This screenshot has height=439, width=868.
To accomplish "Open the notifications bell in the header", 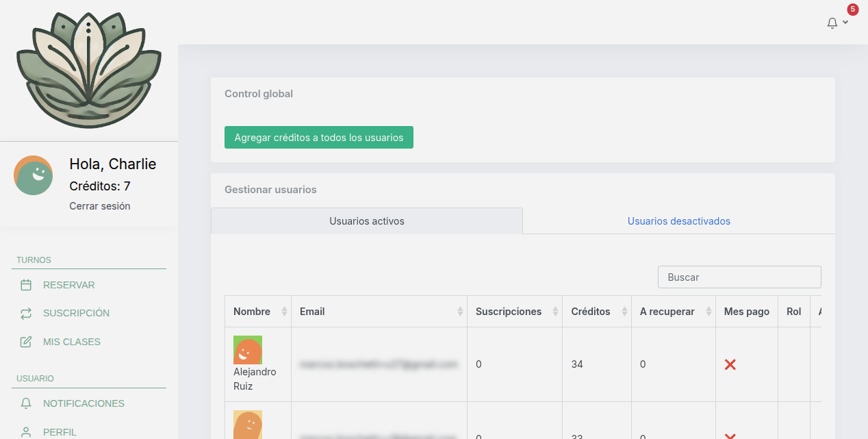I will [833, 23].
